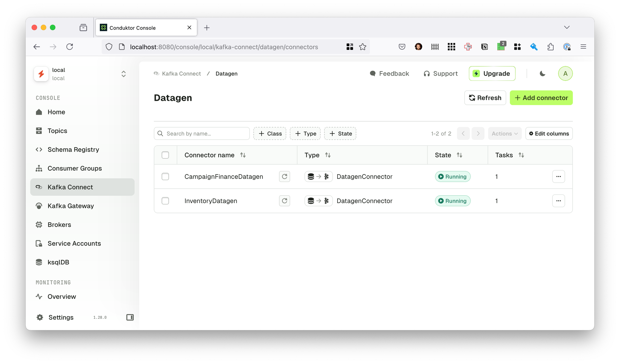The height and width of the screenshot is (364, 620).
Task: Select the InventoryDatagen row checkbox
Action: [165, 201]
